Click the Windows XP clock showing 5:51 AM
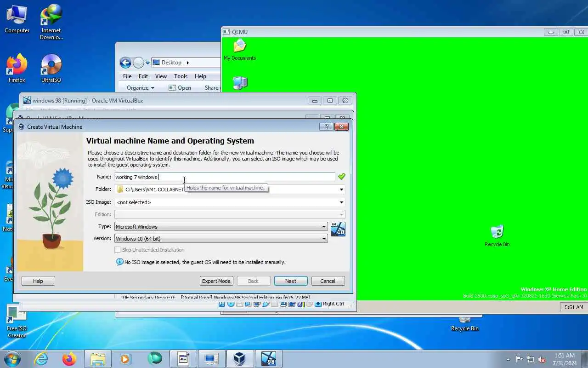Viewport: 588px width, 368px height. [x=574, y=307]
